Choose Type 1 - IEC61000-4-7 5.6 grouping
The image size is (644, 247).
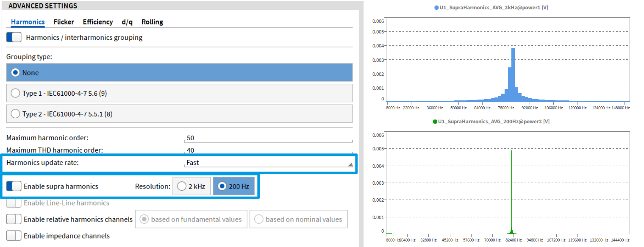16,93
